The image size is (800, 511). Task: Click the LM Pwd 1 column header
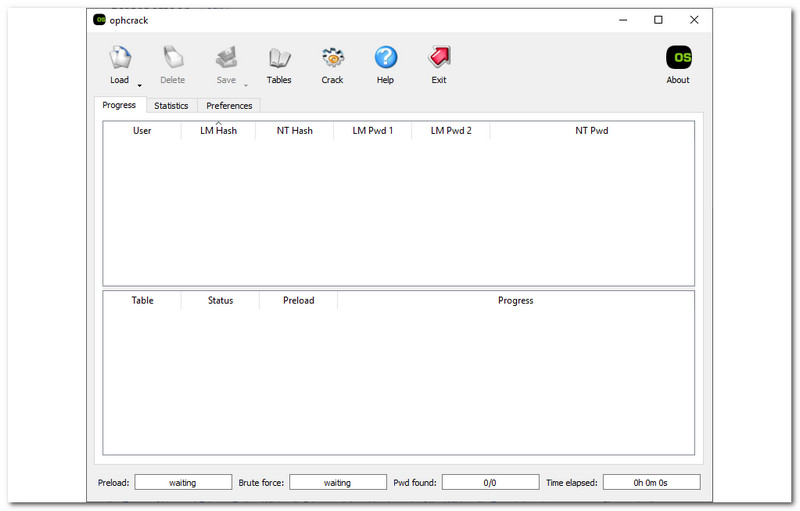[372, 131]
